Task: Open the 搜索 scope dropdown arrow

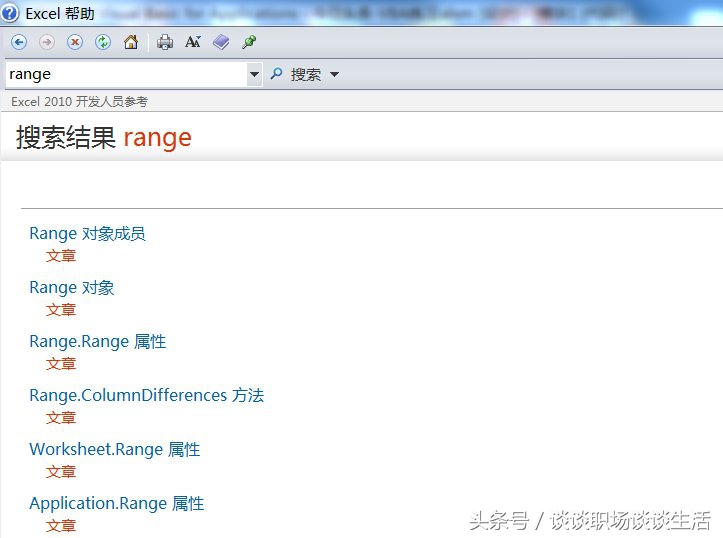Action: [x=335, y=74]
